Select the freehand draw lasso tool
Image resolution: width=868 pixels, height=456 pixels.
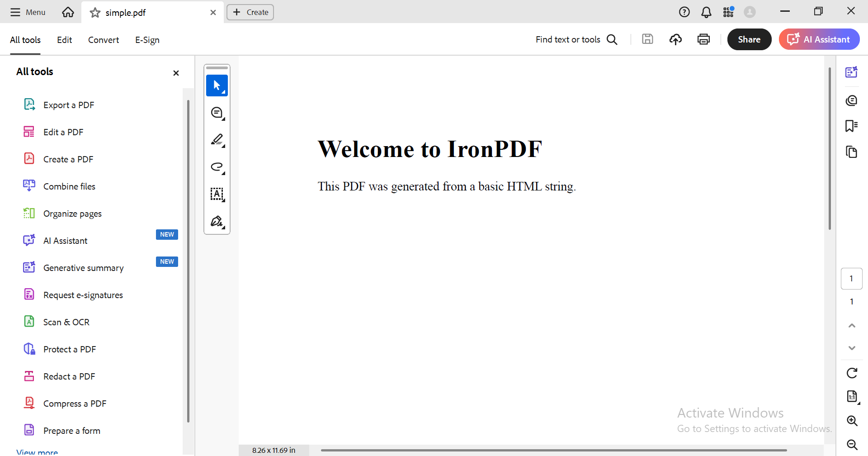point(217,167)
